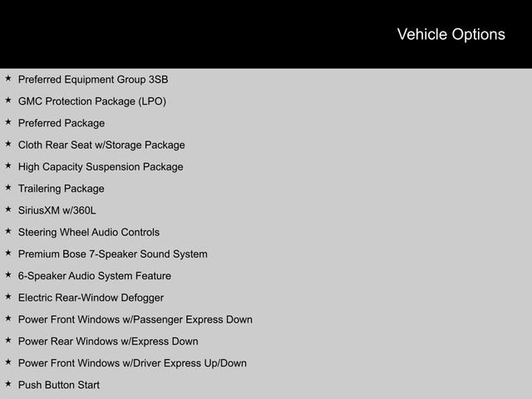Click the star bullet beside Preferred Equipment Group 3SB

tap(8, 79)
